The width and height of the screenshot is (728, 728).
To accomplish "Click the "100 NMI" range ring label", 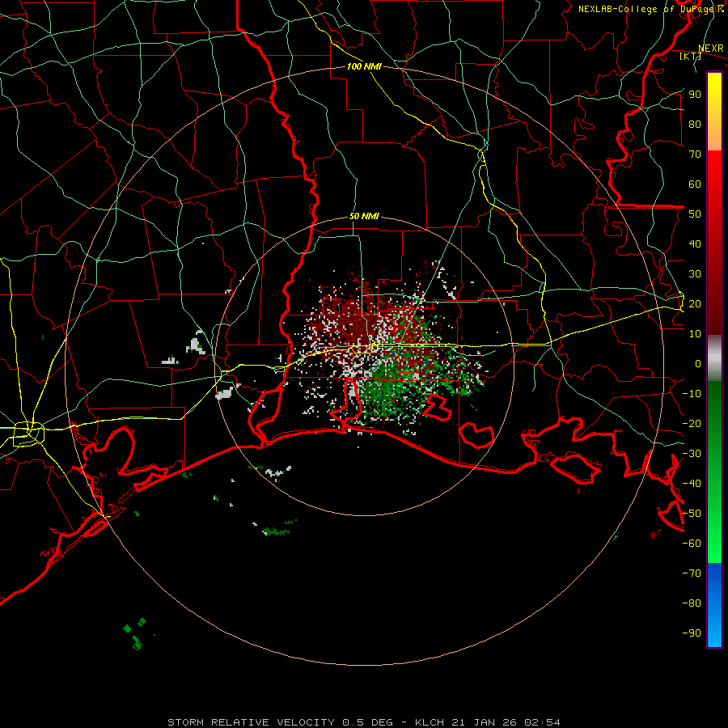I will (364, 66).
